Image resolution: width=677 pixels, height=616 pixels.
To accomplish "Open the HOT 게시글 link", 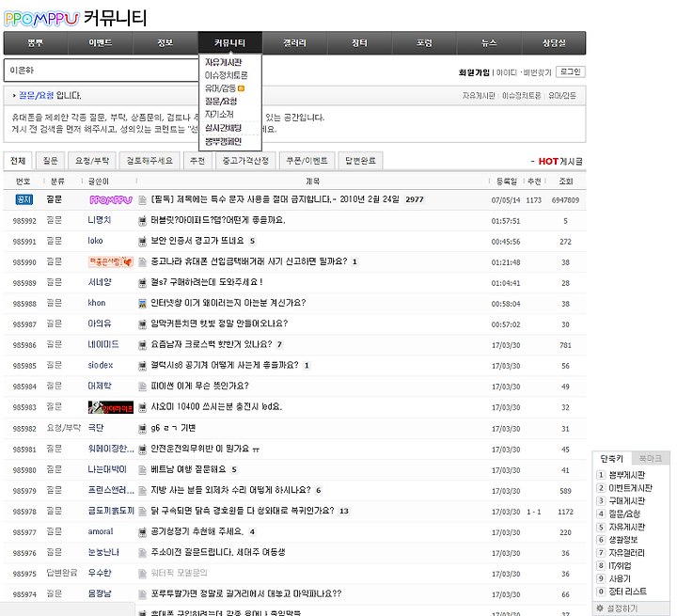I will tap(560, 162).
